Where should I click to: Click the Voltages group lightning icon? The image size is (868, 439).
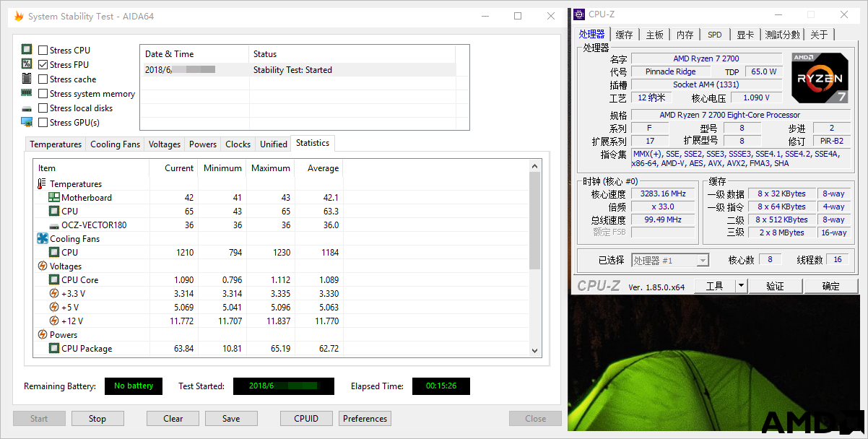tap(42, 266)
